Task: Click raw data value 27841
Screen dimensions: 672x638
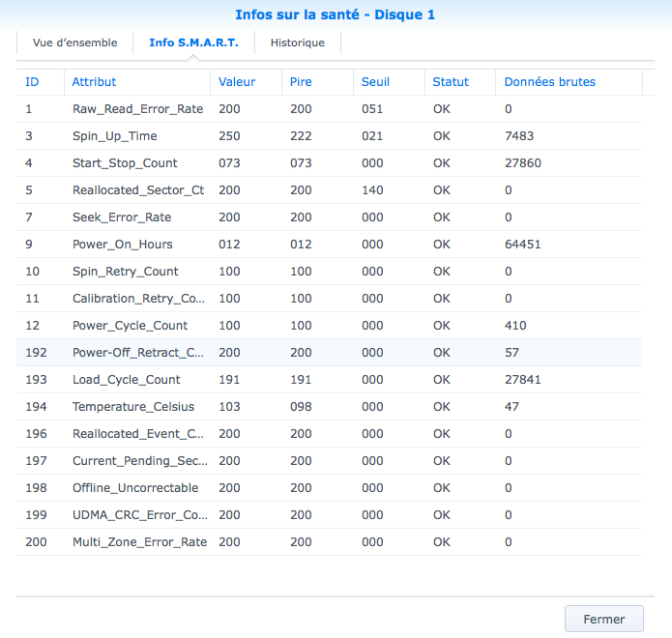Action: pos(523,379)
